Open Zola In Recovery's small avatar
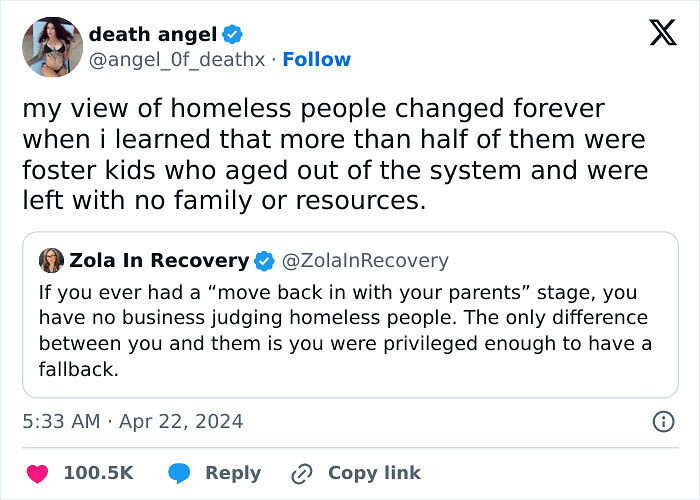This screenshot has height=500, width=700. [x=51, y=261]
